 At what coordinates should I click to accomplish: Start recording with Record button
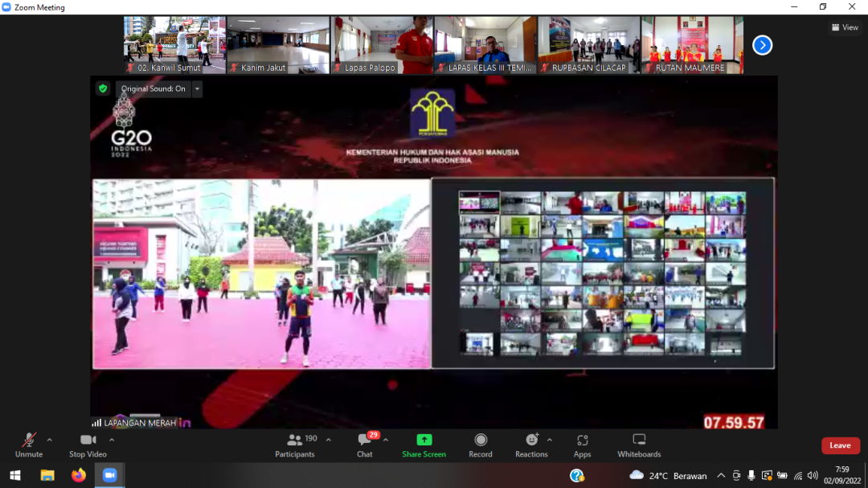(481, 445)
